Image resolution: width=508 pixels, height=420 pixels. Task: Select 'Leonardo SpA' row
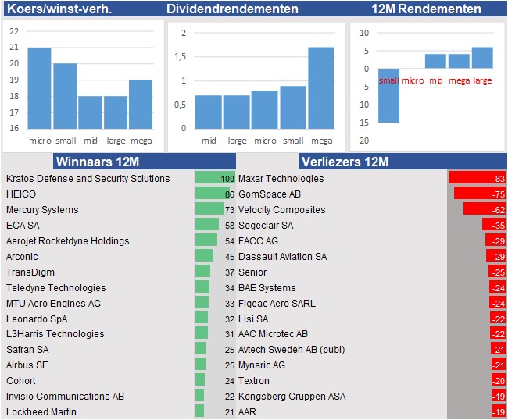[x=37, y=319]
